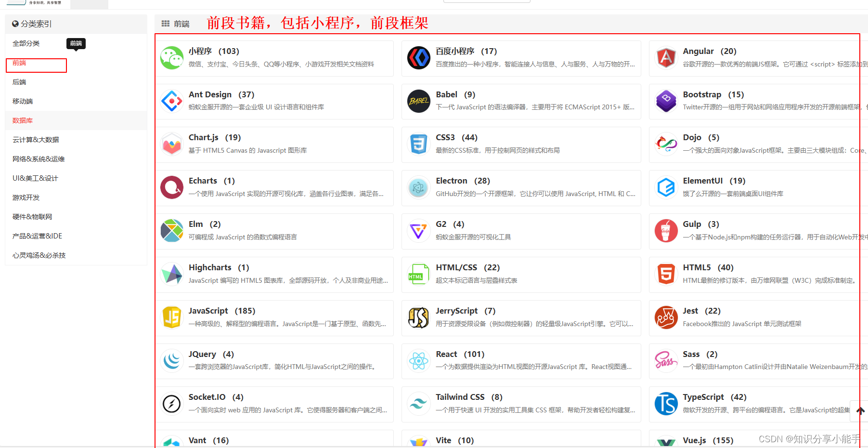Click the TypeScript TS icon
The height and width of the screenshot is (448, 868).
[x=666, y=404]
